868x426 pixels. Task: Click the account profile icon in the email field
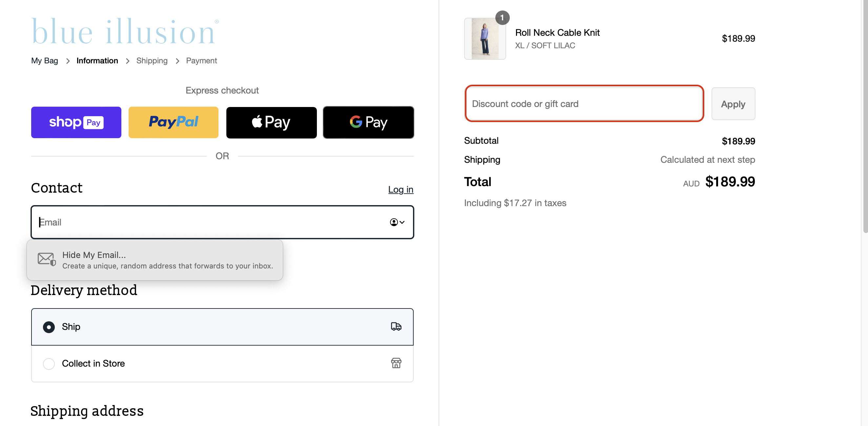(x=394, y=222)
